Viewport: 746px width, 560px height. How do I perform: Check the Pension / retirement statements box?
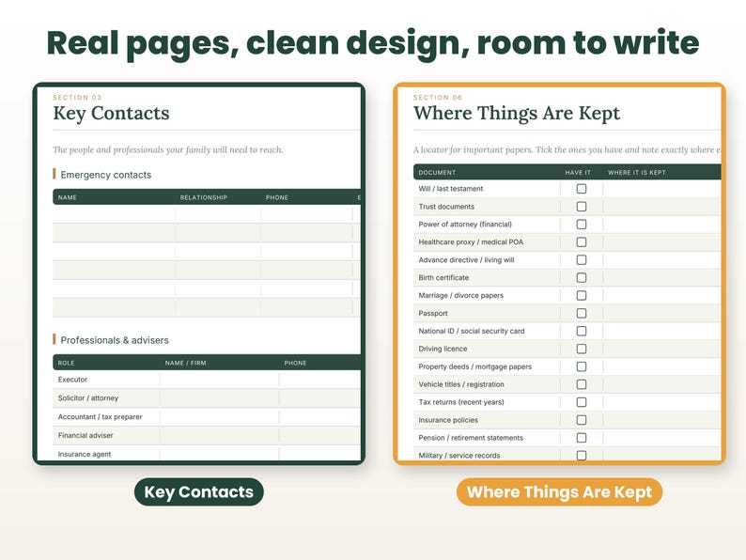coord(581,438)
